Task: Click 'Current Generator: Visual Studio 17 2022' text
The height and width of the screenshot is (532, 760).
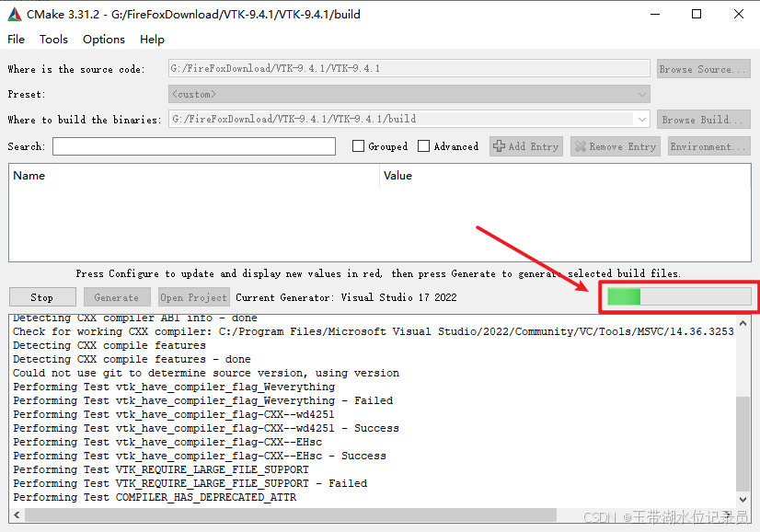Action: pyautogui.click(x=346, y=297)
